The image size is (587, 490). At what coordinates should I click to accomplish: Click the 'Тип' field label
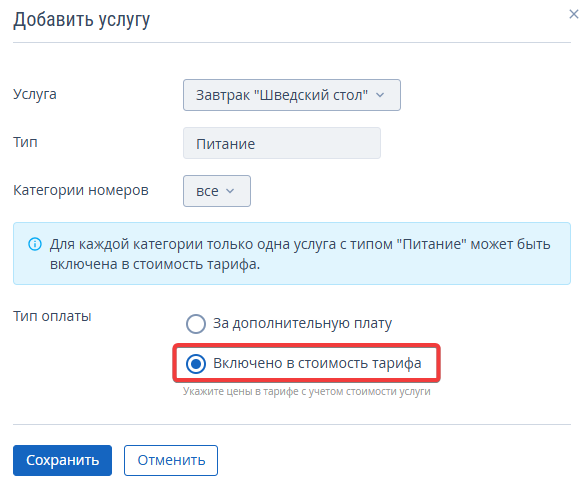click(25, 142)
